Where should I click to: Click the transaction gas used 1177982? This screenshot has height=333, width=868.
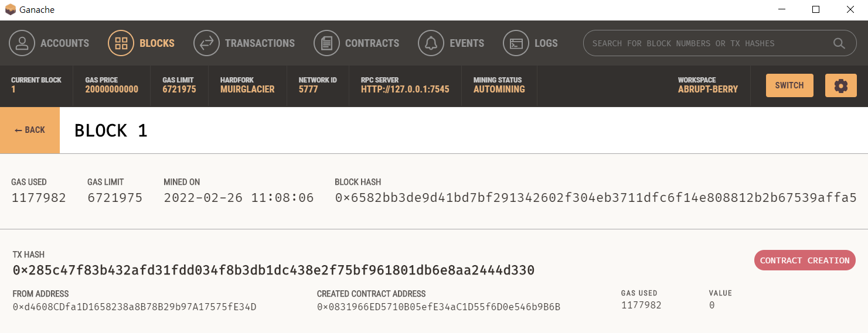click(641, 305)
